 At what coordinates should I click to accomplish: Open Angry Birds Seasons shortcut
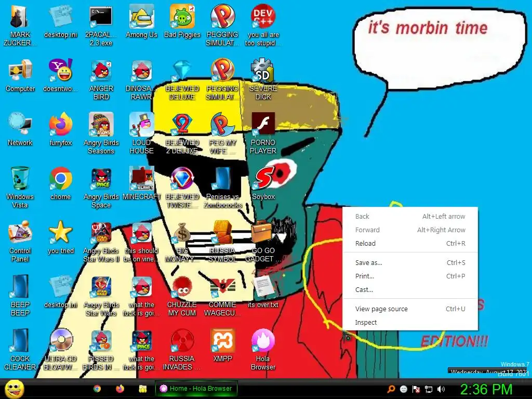101,134
